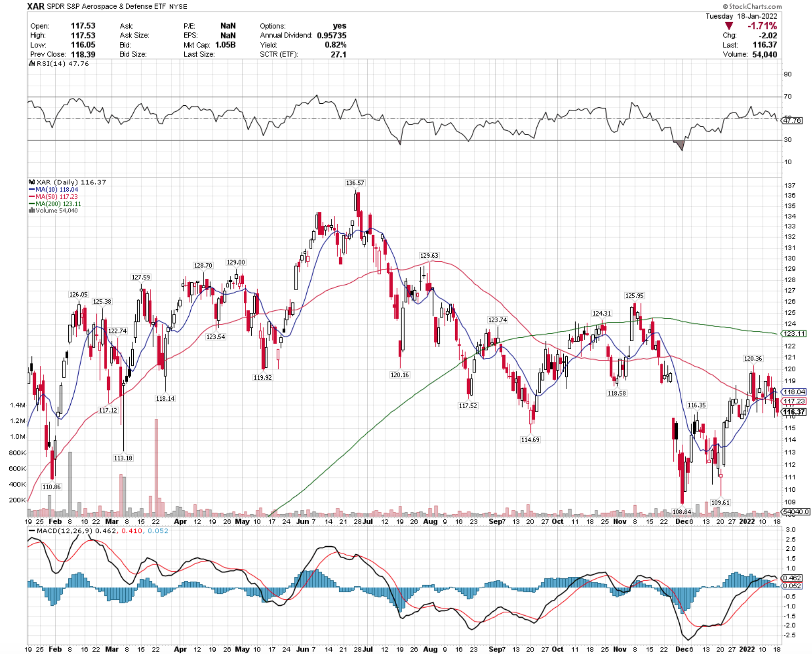Viewport: 812px width, 654px height.
Task: Click the MA(10) 118.04 price axis tag
Action: [794, 392]
